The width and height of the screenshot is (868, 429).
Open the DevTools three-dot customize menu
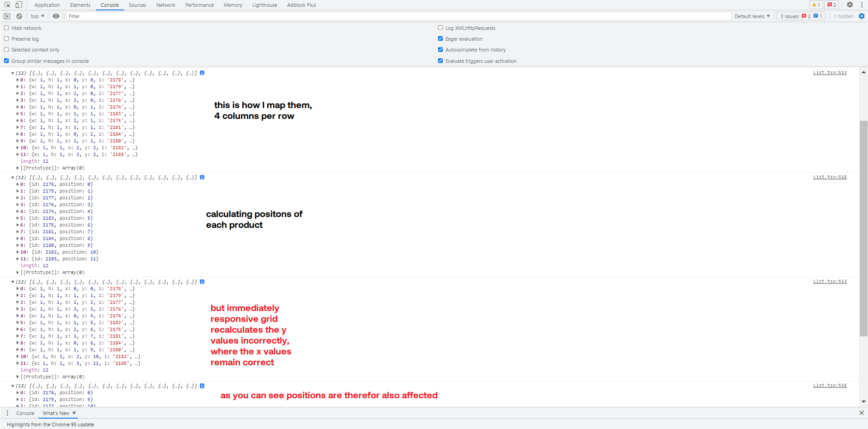(x=862, y=5)
